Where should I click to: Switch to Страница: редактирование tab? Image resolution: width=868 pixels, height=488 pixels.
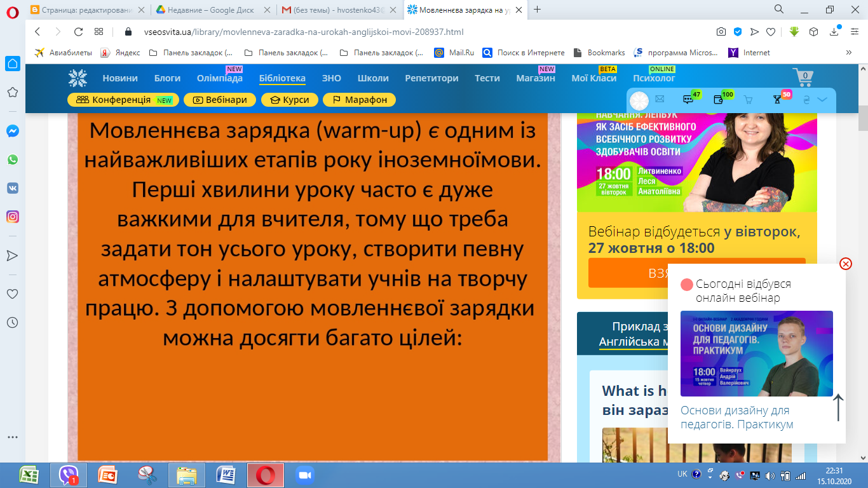click(x=87, y=10)
